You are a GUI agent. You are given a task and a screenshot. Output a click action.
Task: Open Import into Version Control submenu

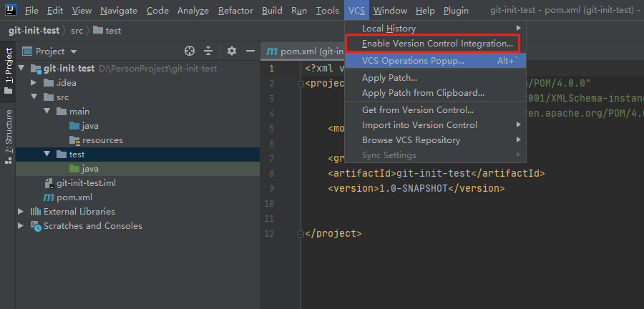point(435,125)
